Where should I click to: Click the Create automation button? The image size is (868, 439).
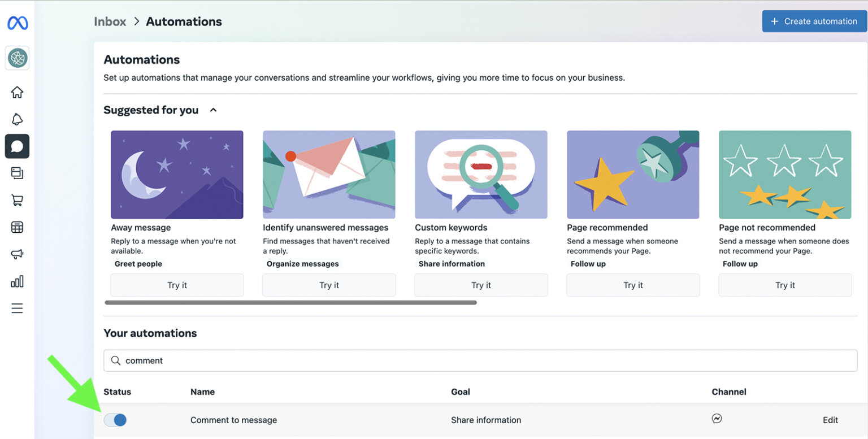814,21
